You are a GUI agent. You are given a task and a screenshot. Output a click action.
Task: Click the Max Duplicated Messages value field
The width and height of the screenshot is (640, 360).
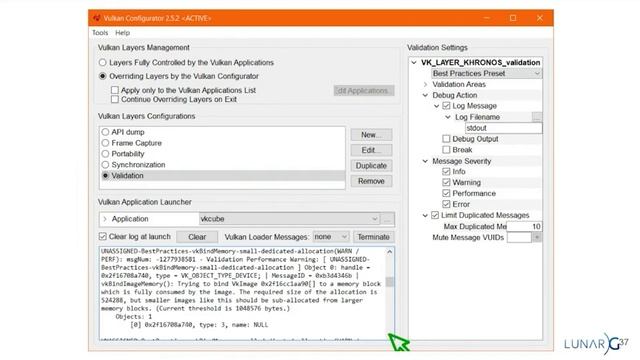pos(524,227)
